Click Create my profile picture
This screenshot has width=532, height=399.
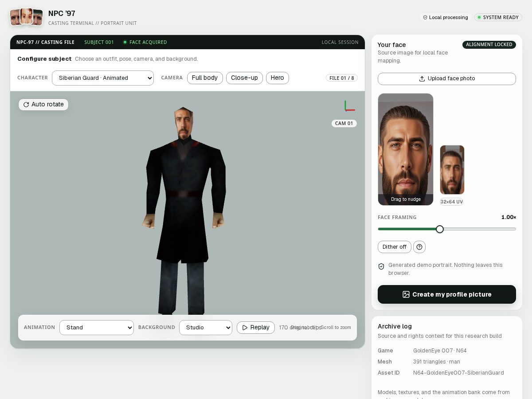click(x=447, y=294)
